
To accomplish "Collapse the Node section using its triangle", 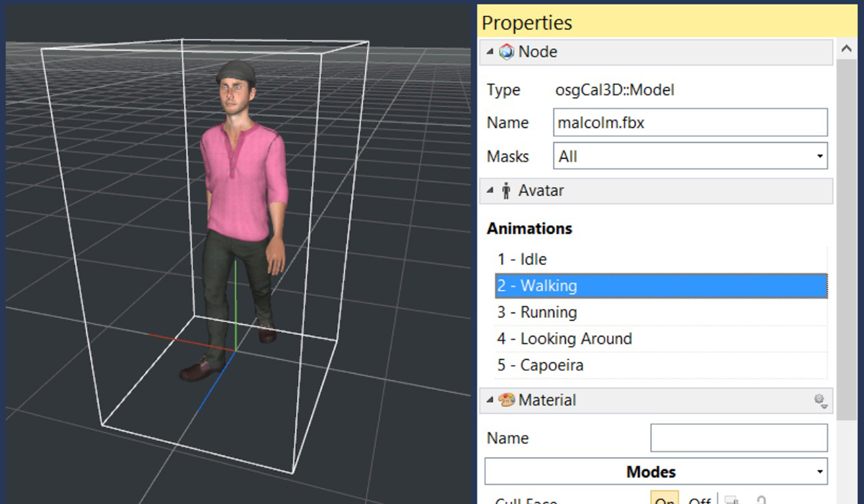I will pos(490,52).
